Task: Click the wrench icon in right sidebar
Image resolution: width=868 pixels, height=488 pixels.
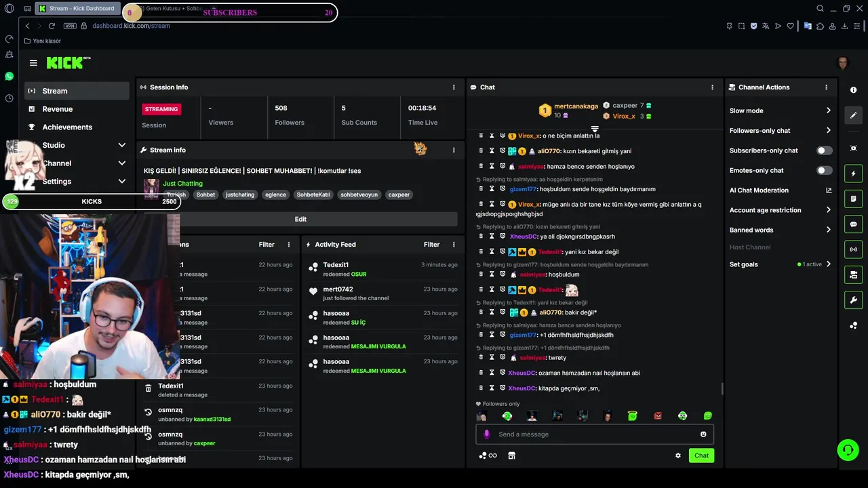Action: (x=853, y=300)
